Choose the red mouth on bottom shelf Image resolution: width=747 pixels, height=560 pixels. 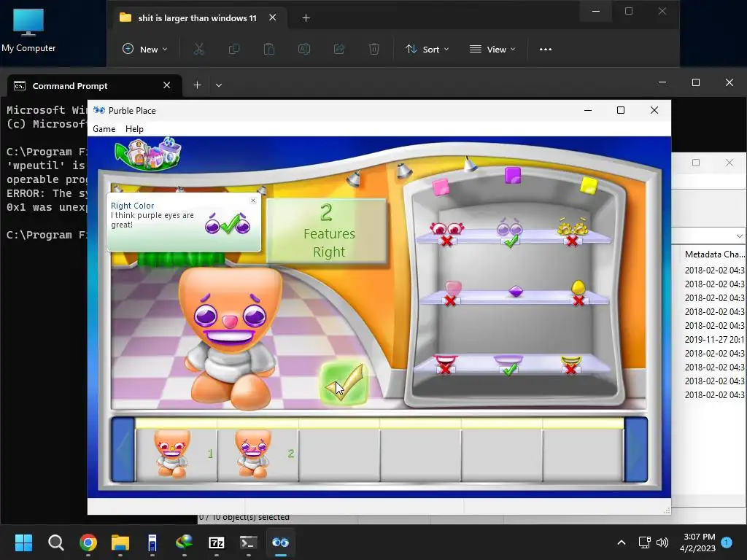[445, 360]
